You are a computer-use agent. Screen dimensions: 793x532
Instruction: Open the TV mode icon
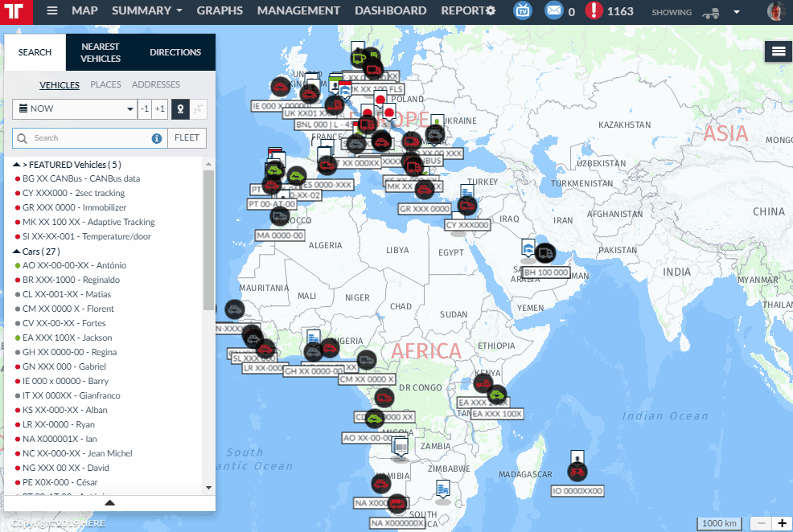pyautogui.click(x=524, y=11)
